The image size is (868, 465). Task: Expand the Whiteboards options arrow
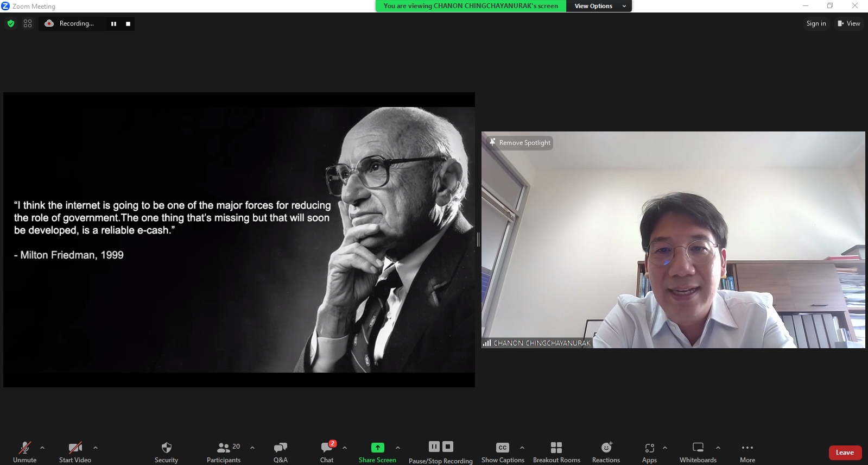(x=718, y=448)
